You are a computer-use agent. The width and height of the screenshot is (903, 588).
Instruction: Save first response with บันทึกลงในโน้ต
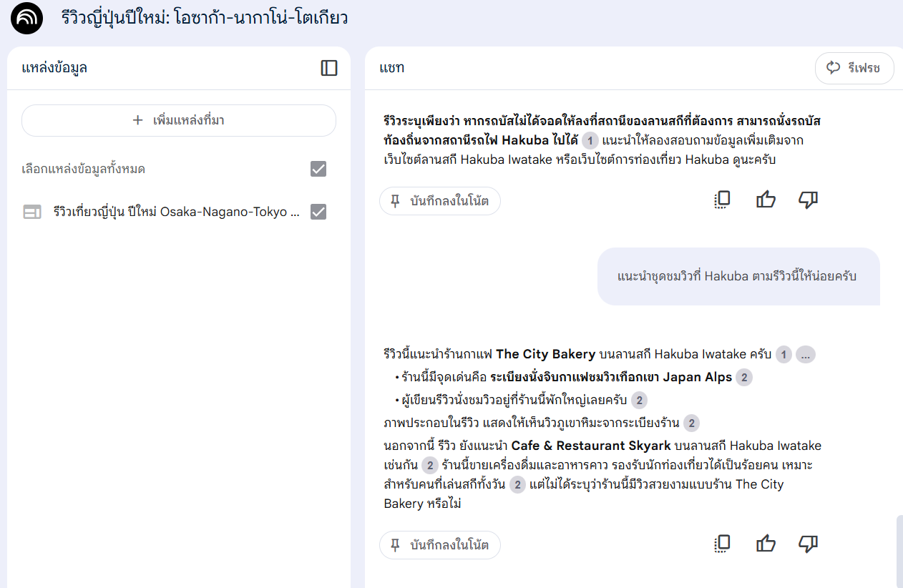pos(439,201)
